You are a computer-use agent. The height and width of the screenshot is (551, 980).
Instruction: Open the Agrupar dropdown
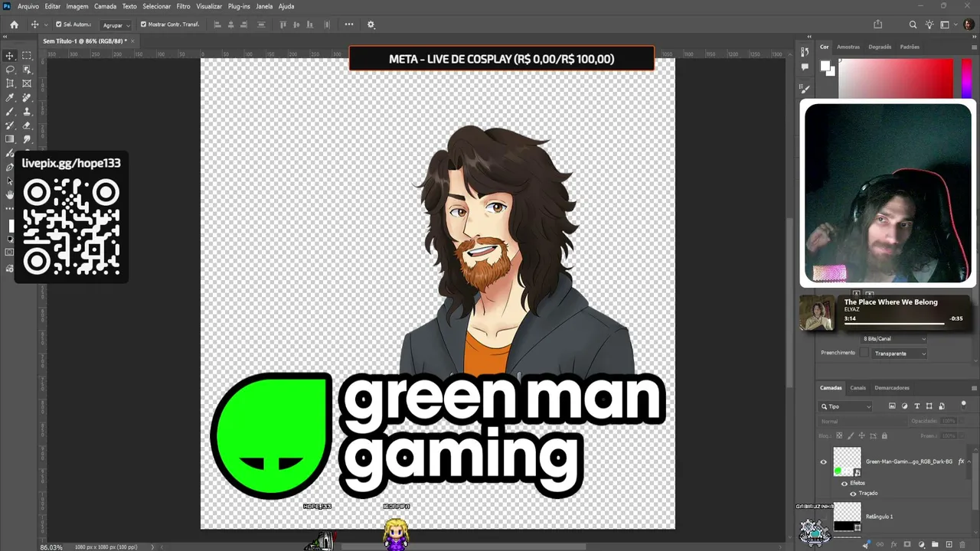pos(117,25)
